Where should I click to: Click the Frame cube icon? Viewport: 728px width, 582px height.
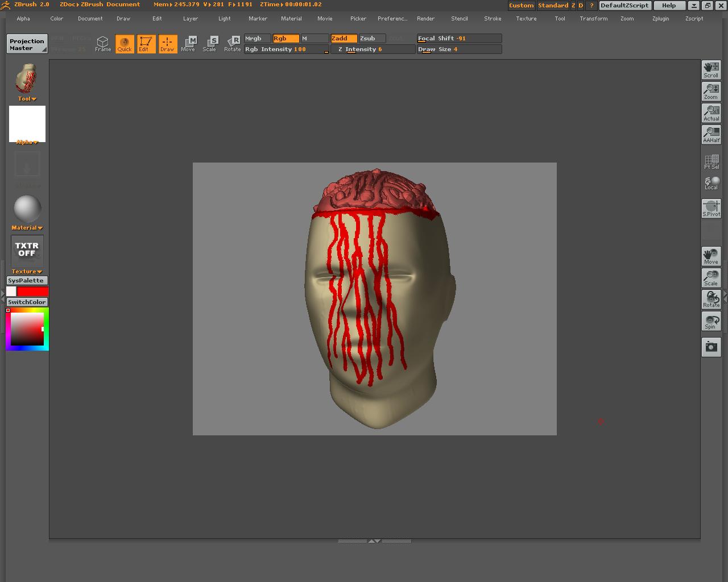click(102, 44)
